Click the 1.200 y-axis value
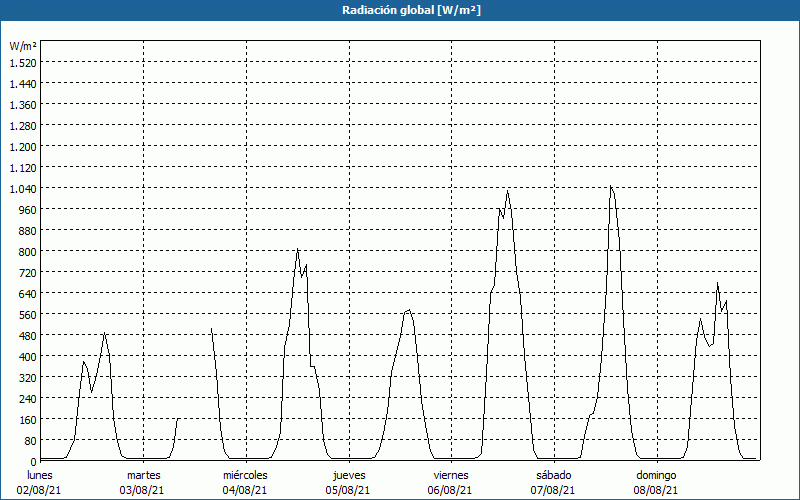The width and height of the screenshot is (800, 500). (23, 146)
